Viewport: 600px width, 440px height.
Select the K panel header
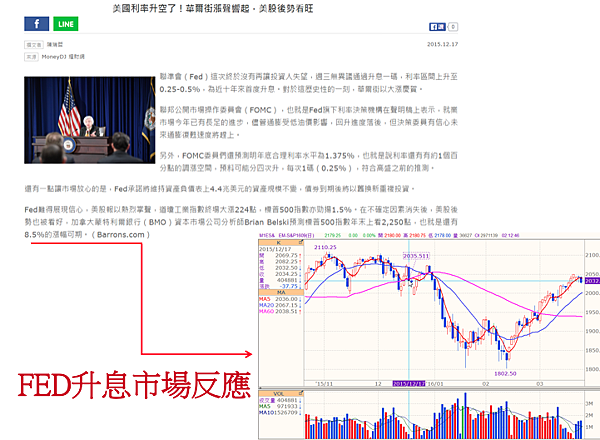(x=281, y=243)
